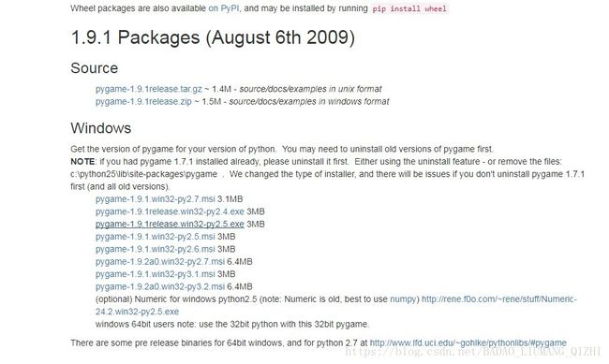The height and width of the screenshot is (364, 609).
Task: Click the "Source" section heading
Action: click(x=95, y=68)
